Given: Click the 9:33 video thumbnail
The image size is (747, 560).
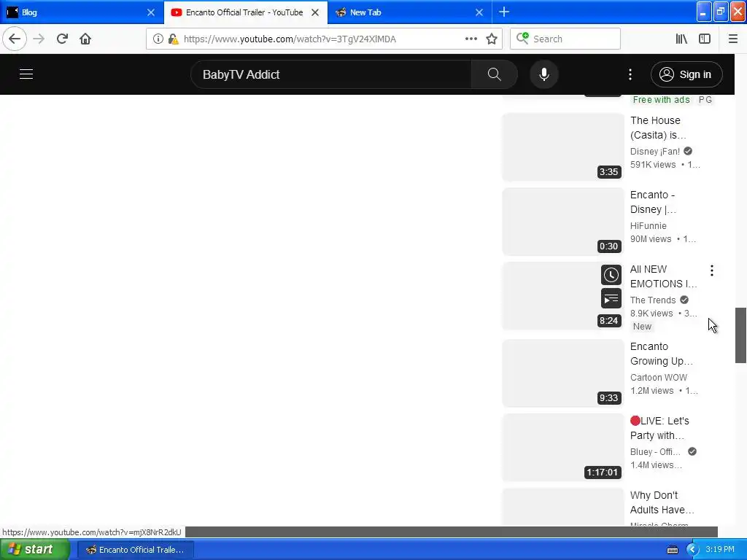Looking at the screenshot, I should coord(563,373).
